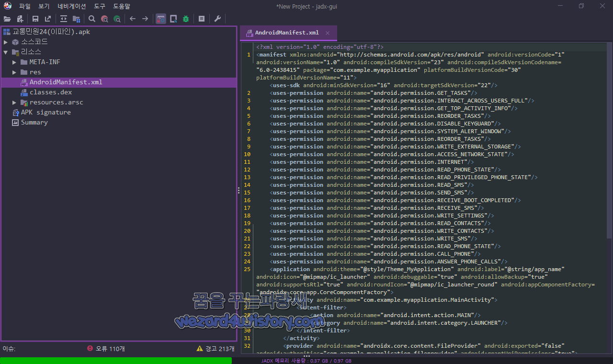Click the 오류 110개 error indicator
Viewport: 613px width, 364px height.
(106, 349)
